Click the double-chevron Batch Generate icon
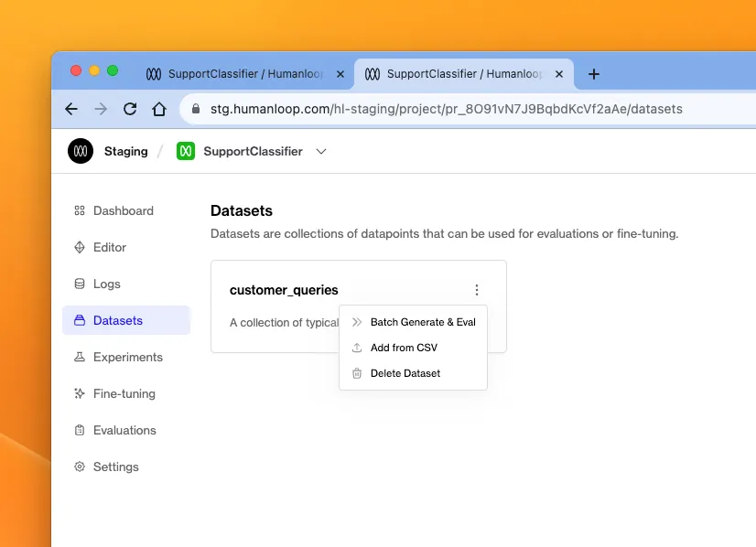756x547 pixels. (357, 322)
